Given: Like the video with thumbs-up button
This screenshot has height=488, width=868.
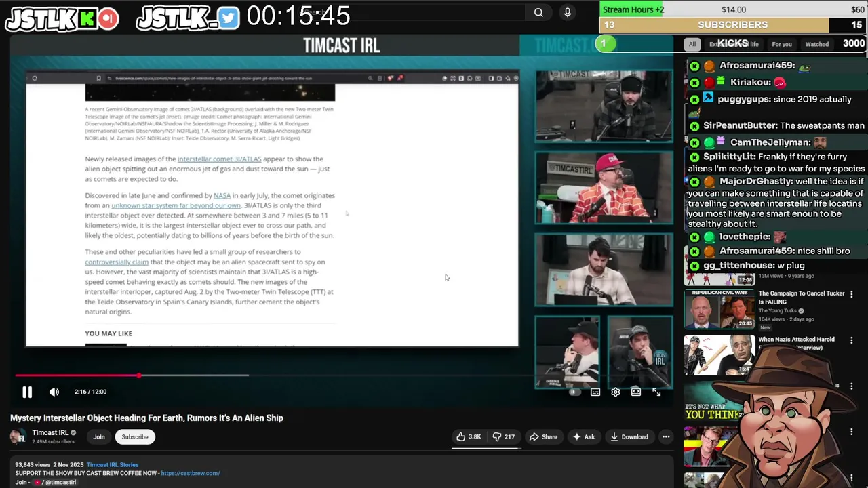Looking at the screenshot, I should (x=469, y=437).
